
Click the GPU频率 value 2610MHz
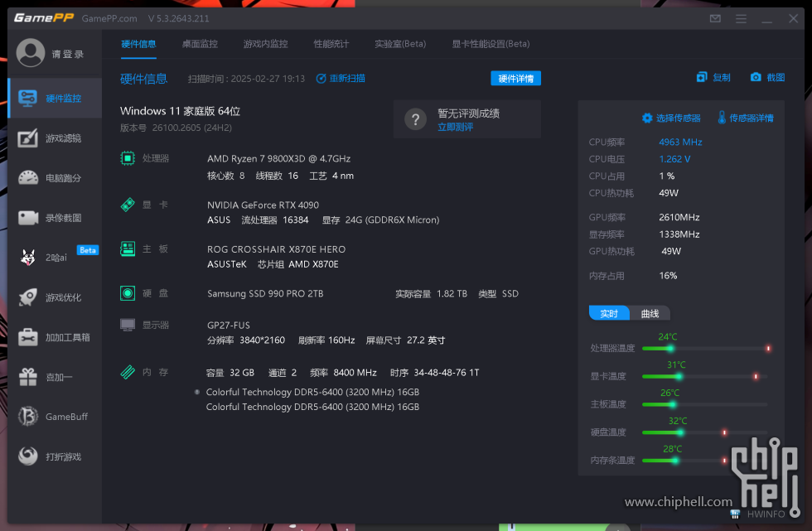[x=679, y=217]
